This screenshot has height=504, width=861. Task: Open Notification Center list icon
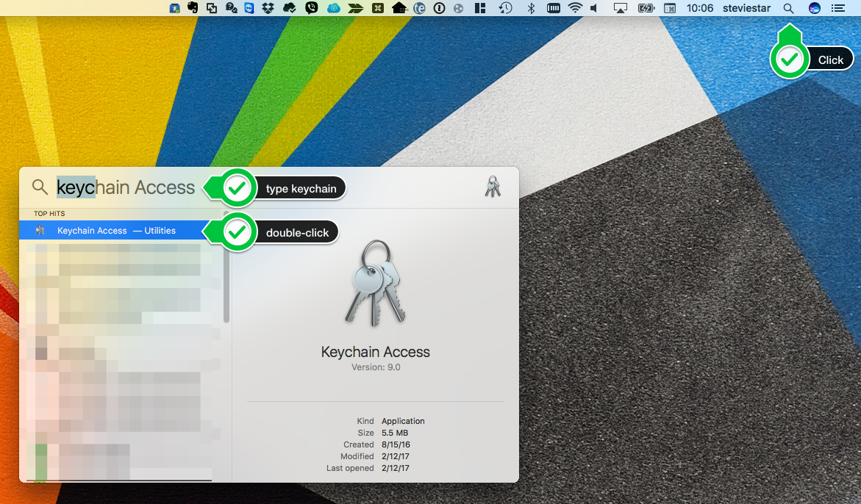point(838,8)
